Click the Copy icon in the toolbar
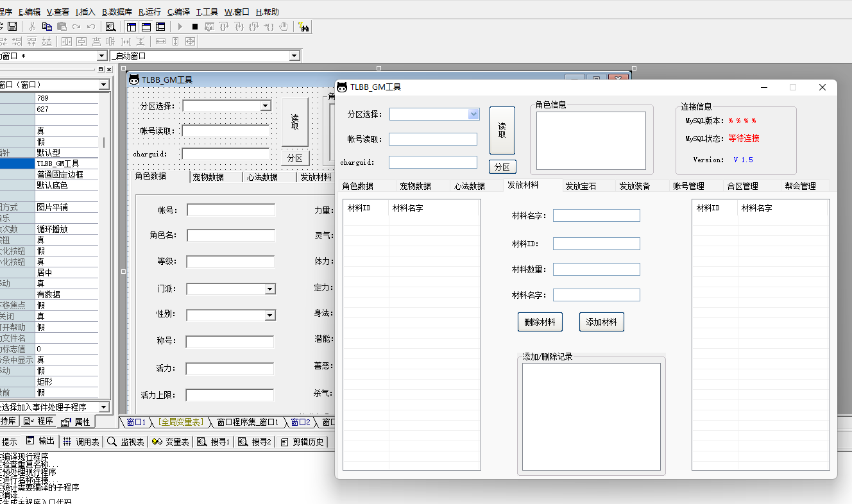This screenshot has height=504, width=852. click(x=47, y=26)
